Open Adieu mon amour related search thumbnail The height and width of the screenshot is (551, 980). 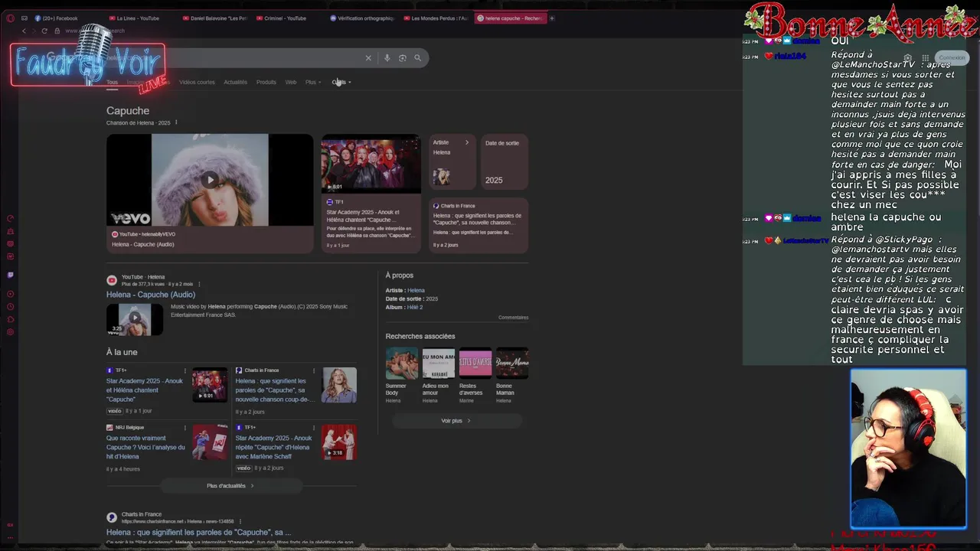[x=439, y=363]
